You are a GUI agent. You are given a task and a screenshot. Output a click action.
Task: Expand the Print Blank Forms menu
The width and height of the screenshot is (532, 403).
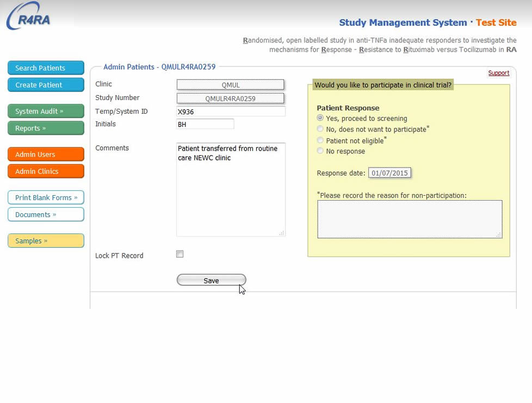[x=46, y=197]
